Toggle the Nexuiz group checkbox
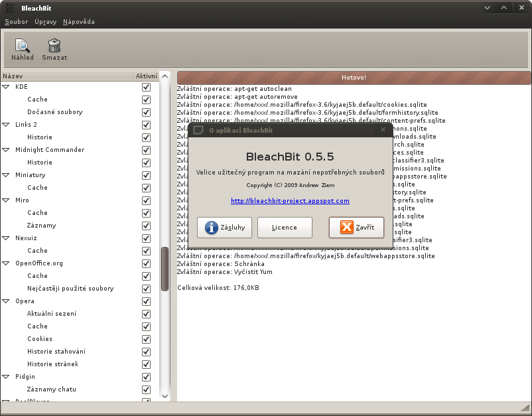Viewport: 532px width, 416px height. coord(146,239)
